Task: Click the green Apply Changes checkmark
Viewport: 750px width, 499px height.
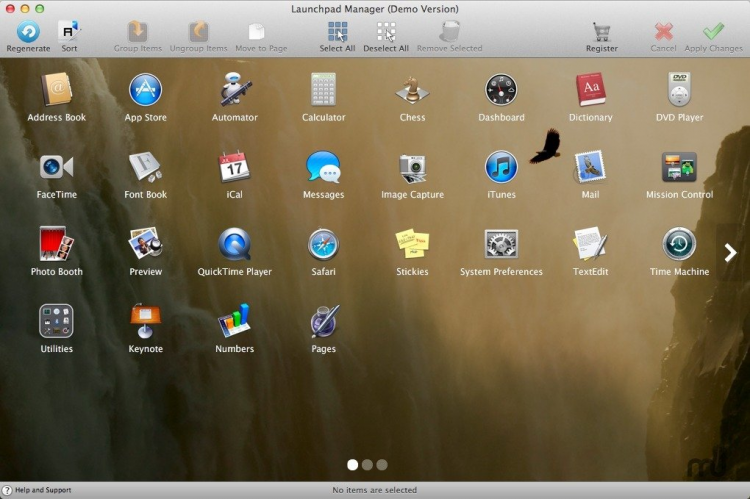Action: click(x=713, y=32)
